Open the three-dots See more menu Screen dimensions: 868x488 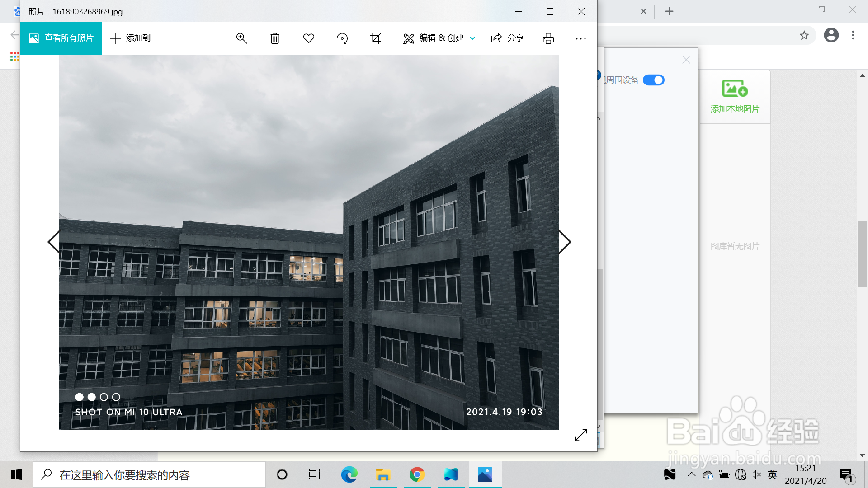(581, 39)
